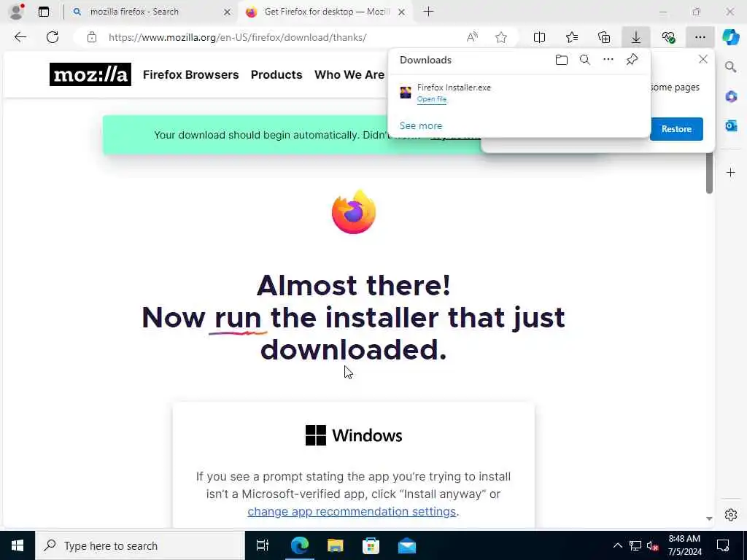
Task: Open Copilot icon in the sidebar
Action: coord(731,37)
